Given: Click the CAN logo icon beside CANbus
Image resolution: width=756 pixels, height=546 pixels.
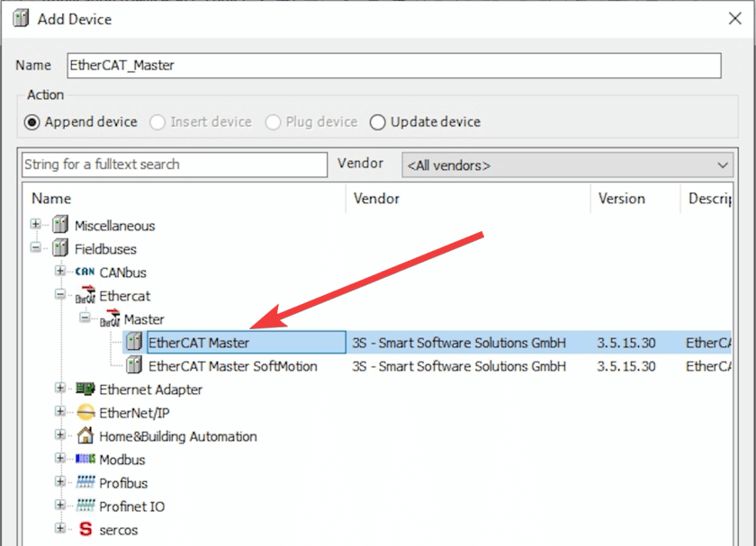Looking at the screenshot, I should point(85,272).
